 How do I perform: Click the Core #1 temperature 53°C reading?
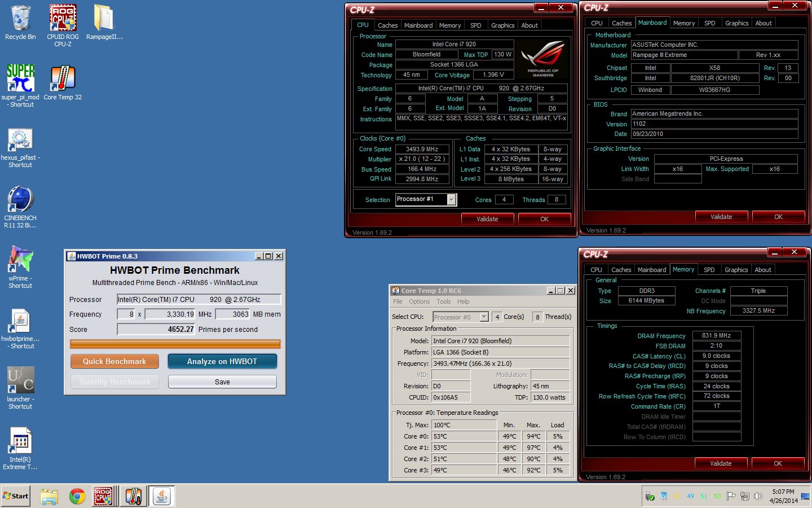click(464, 448)
